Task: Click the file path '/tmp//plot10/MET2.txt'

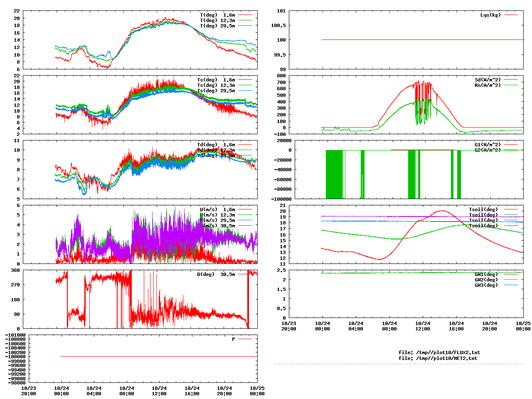Action: (x=446, y=358)
